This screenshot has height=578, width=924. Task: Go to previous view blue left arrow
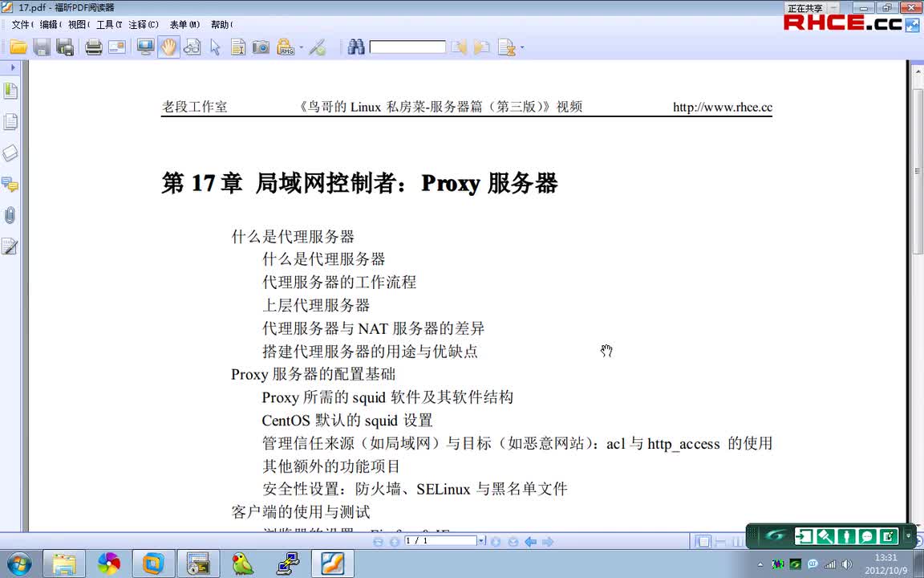(x=530, y=541)
